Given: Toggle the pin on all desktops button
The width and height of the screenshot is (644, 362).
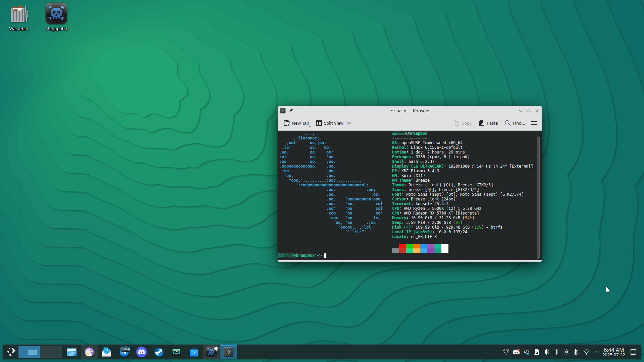Looking at the screenshot, I should [x=291, y=111].
